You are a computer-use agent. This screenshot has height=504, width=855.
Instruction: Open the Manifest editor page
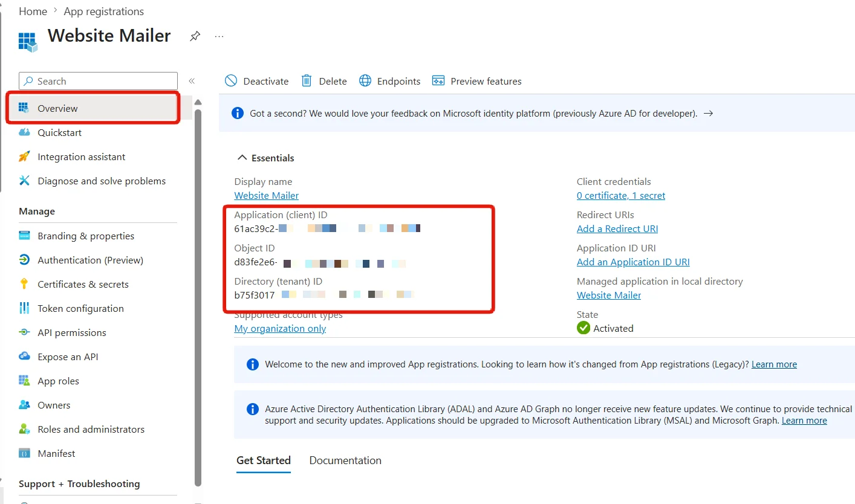click(56, 453)
